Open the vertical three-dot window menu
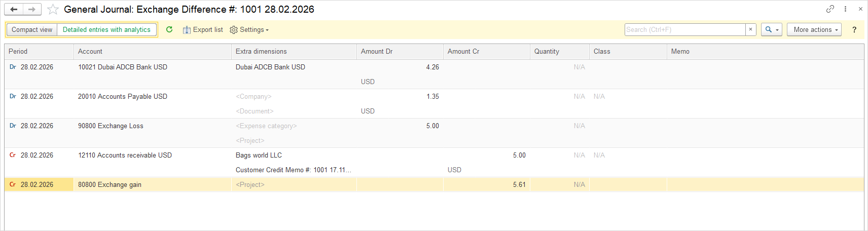 click(845, 9)
